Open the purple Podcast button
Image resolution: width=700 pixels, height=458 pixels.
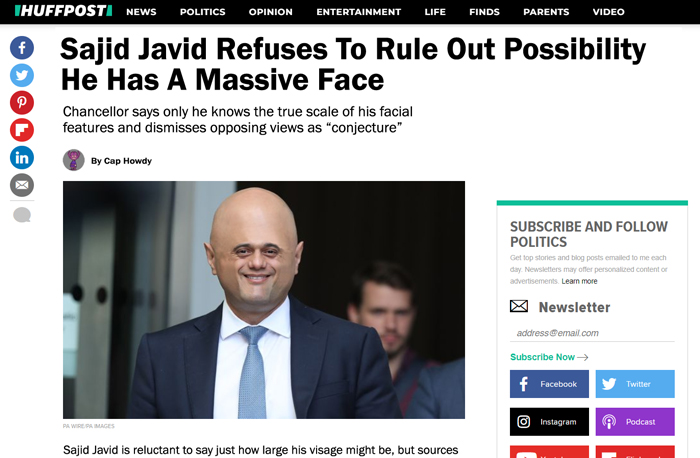(x=635, y=422)
